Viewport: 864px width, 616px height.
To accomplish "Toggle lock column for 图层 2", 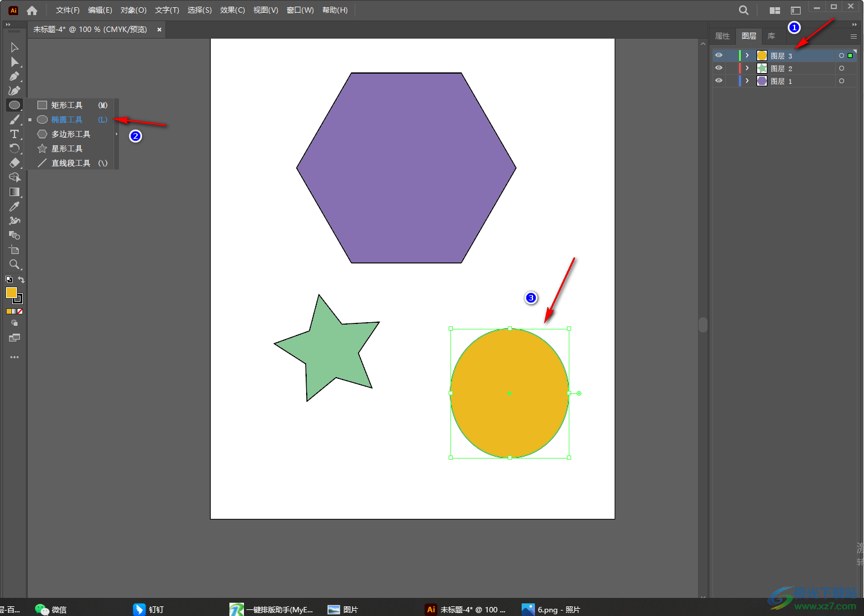I will [x=731, y=68].
